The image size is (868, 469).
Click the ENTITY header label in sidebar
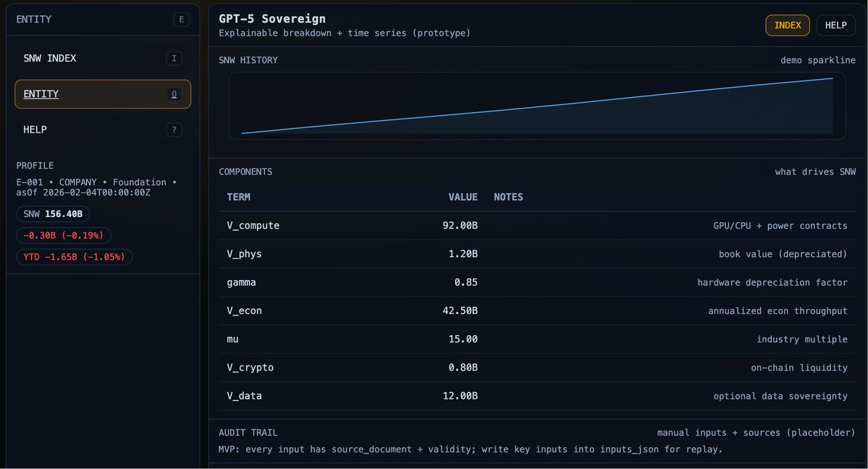(x=34, y=20)
